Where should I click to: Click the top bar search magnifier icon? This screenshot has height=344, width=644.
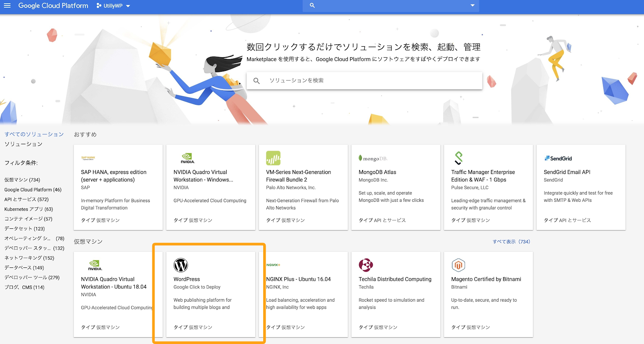(312, 6)
